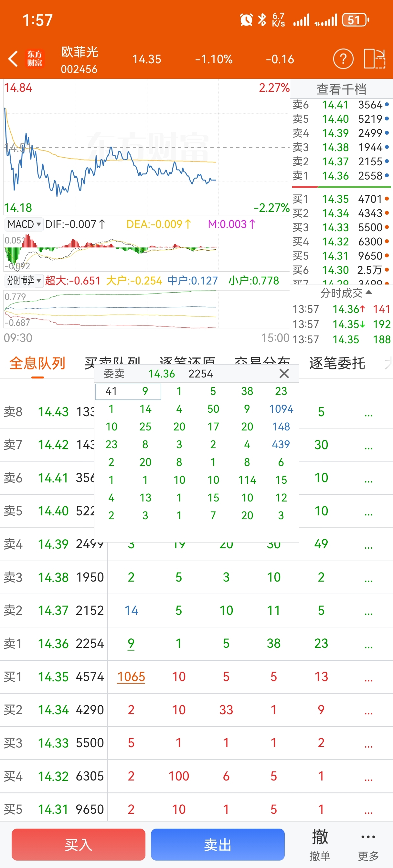Select the highlighted 41 cell in popup
This screenshot has width=393, height=868.
(111, 391)
